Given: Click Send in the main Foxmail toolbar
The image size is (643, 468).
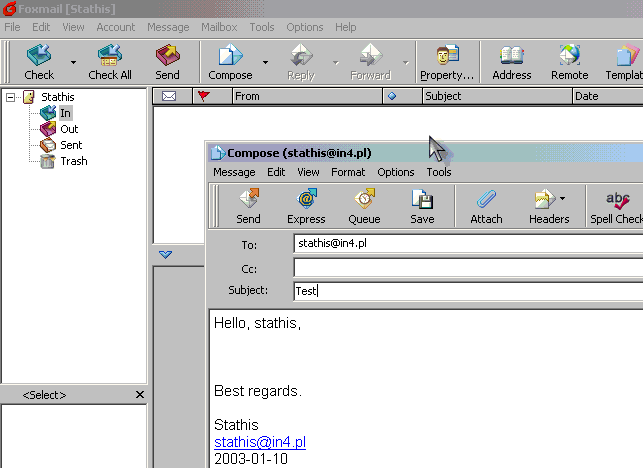Looking at the screenshot, I should click(x=167, y=62).
